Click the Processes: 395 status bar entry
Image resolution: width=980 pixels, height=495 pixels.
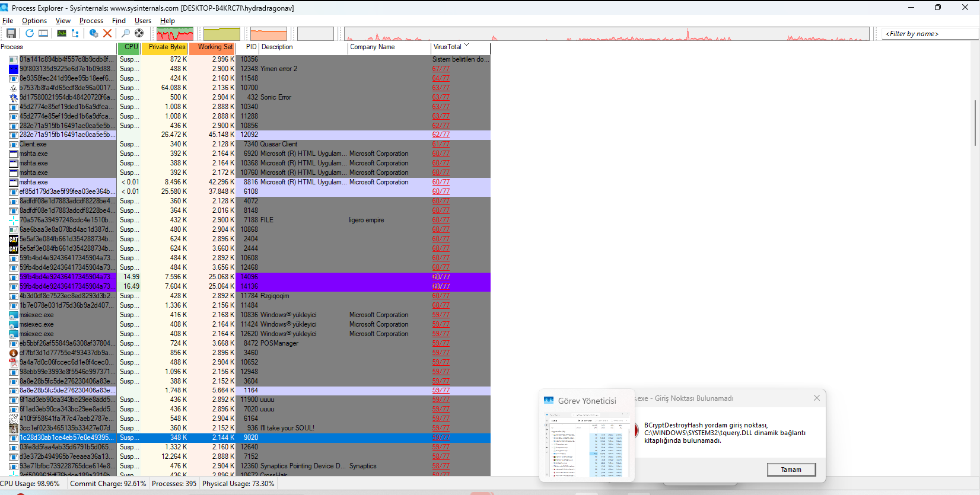[174, 484]
